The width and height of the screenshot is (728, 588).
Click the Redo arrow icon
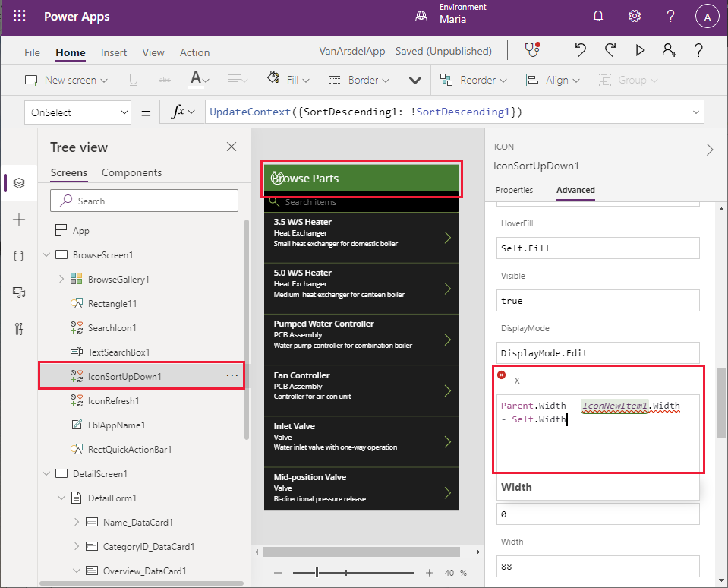610,50
